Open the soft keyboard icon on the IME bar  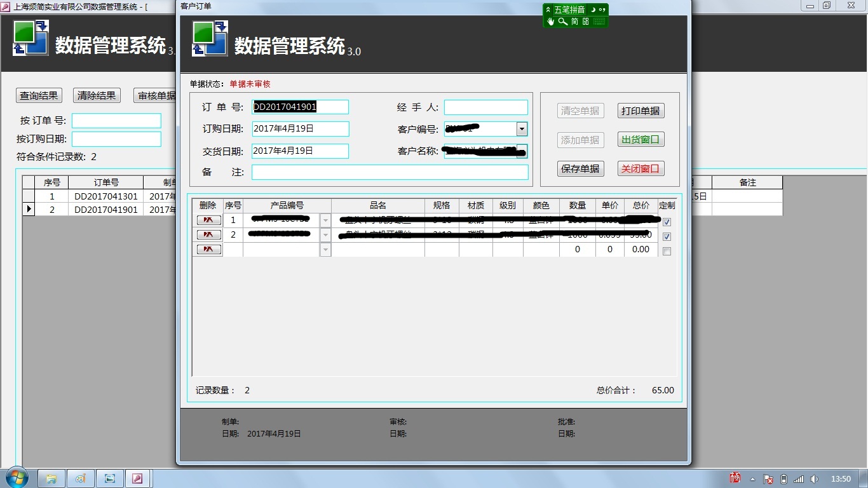599,21
